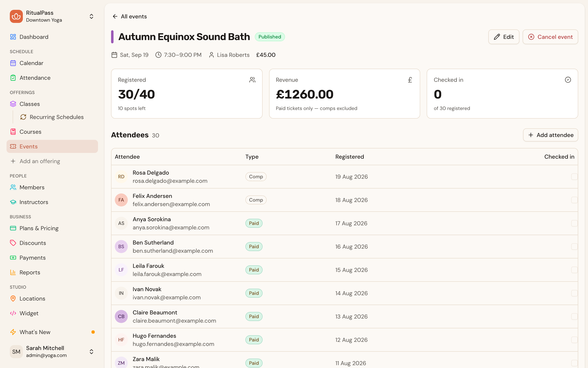This screenshot has width=588, height=368.
Task: Click the CB avatar for Claire Beaumont
Action: pyautogui.click(x=121, y=316)
